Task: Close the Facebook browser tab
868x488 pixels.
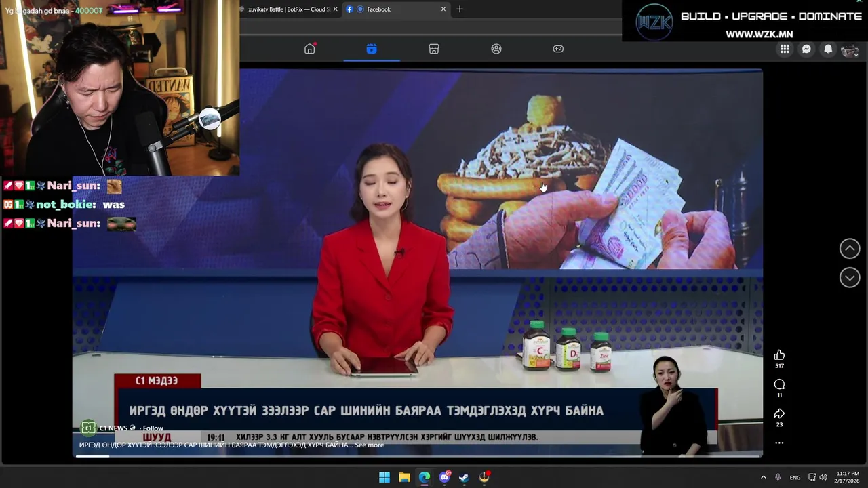Action: (x=443, y=9)
